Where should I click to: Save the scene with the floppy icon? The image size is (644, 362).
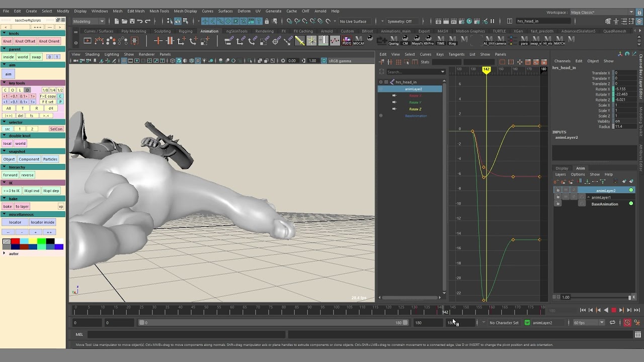[132, 21]
